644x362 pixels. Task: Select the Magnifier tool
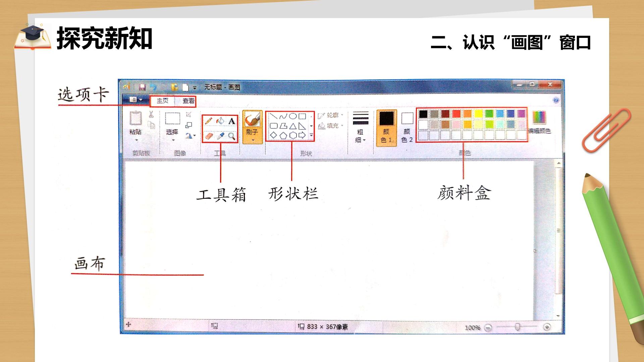[x=231, y=136]
